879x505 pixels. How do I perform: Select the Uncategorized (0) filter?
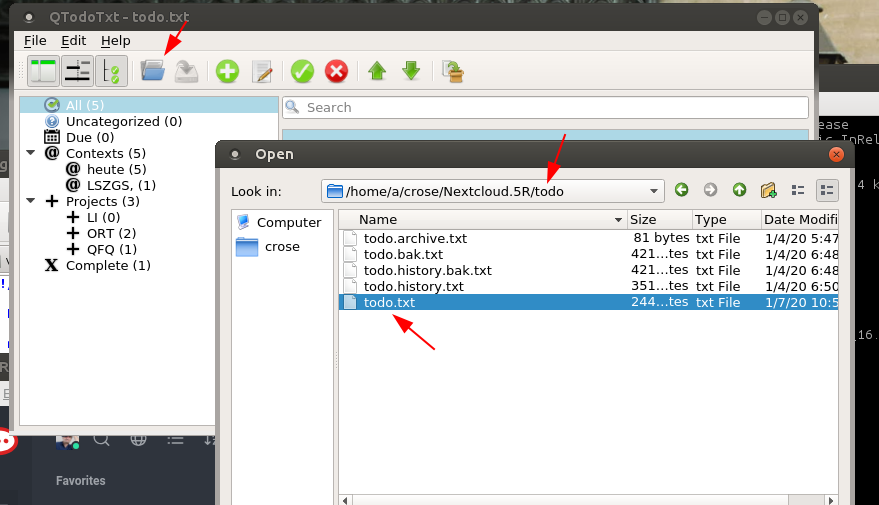click(124, 121)
